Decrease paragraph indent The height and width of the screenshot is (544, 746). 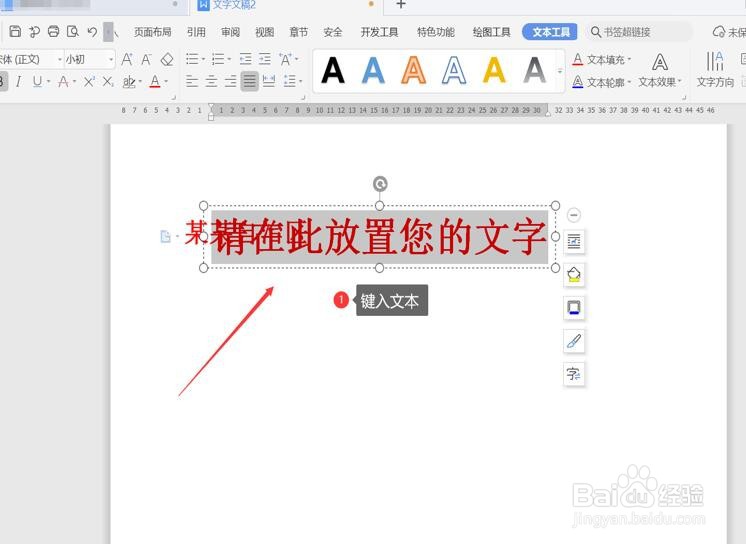(x=245, y=59)
